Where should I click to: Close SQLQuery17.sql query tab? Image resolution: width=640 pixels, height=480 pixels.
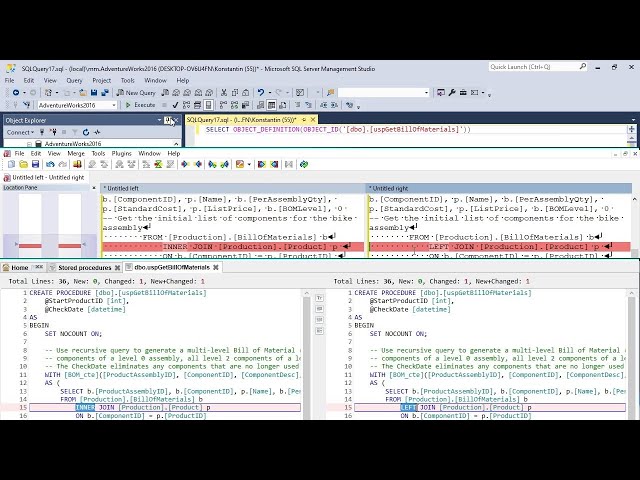tap(313, 120)
